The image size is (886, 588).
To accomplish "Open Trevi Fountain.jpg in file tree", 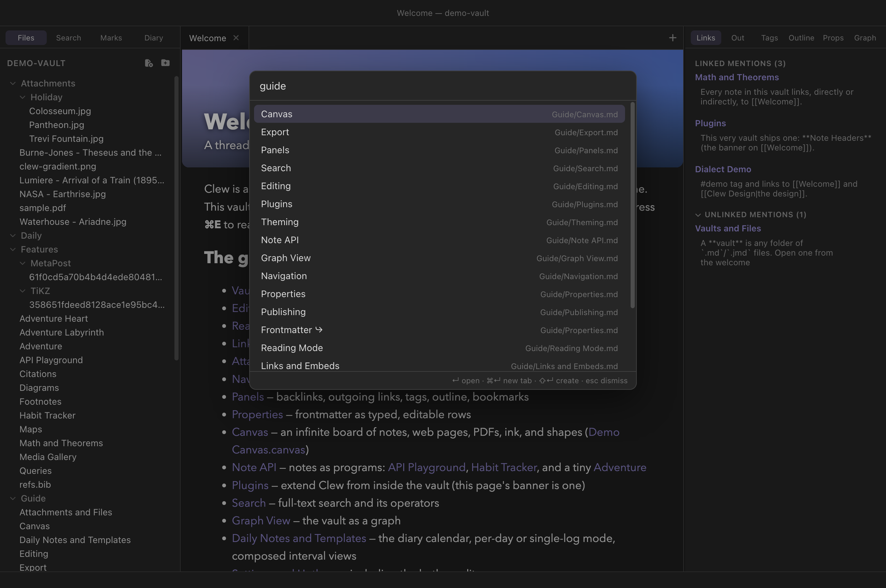I will point(66,139).
